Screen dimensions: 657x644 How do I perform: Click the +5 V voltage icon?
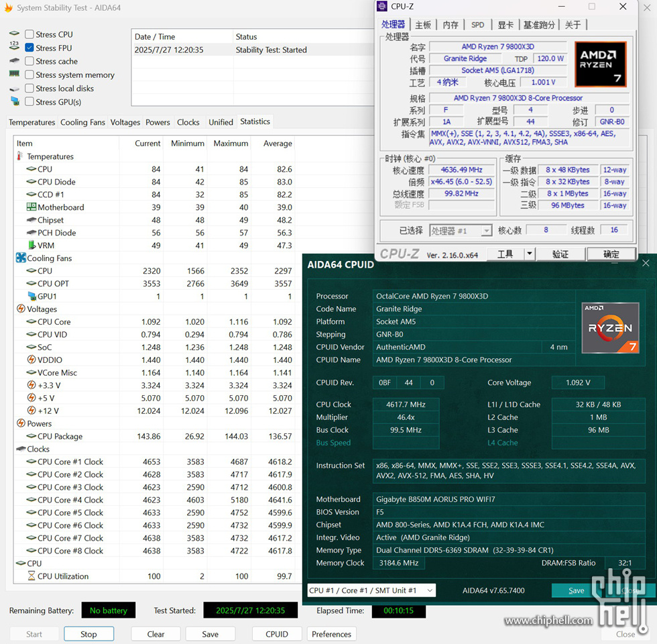pyautogui.click(x=31, y=397)
